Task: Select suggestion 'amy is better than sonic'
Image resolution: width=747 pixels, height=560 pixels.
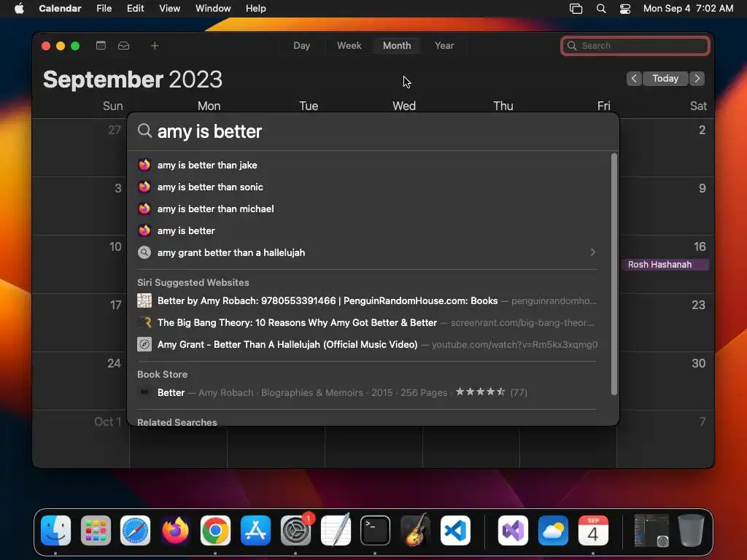Action: click(x=367, y=187)
